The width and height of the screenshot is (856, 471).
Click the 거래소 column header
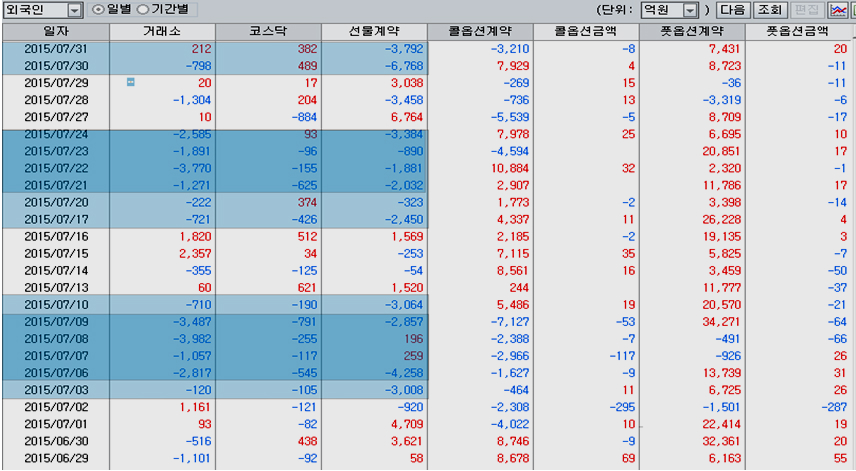pos(162,31)
